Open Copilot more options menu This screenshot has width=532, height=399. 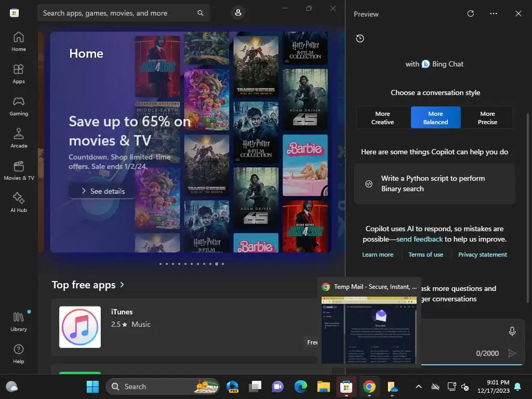pyautogui.click(x=494, y=14)
